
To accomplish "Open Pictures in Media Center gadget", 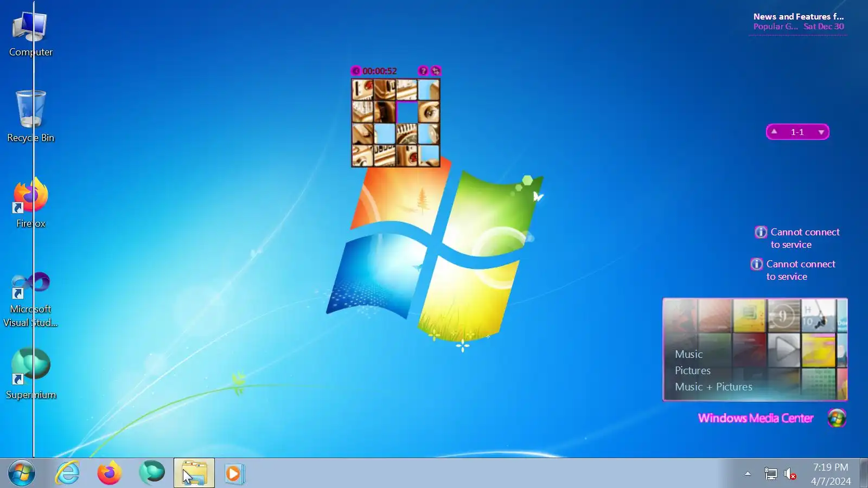I will [x=692, y=370].
